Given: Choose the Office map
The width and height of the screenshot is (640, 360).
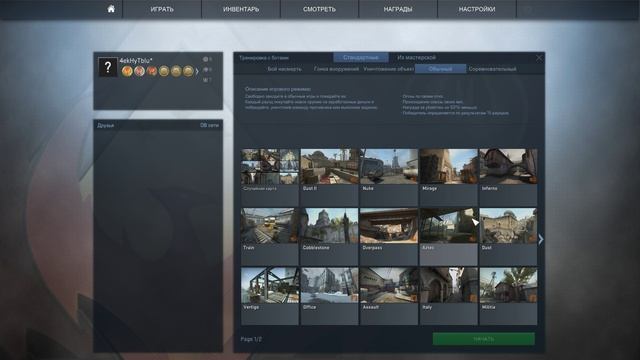Looking at the screenshot, I should 329,296.
